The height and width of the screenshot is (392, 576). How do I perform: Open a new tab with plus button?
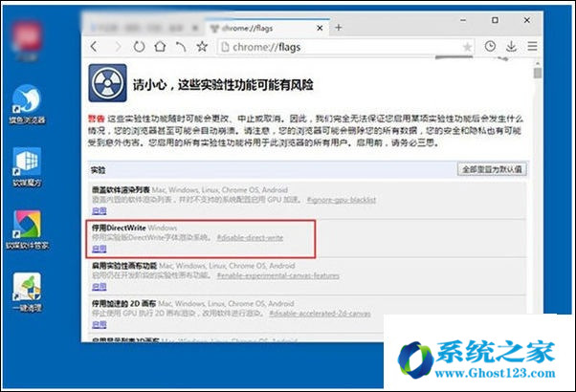[339, 28]
